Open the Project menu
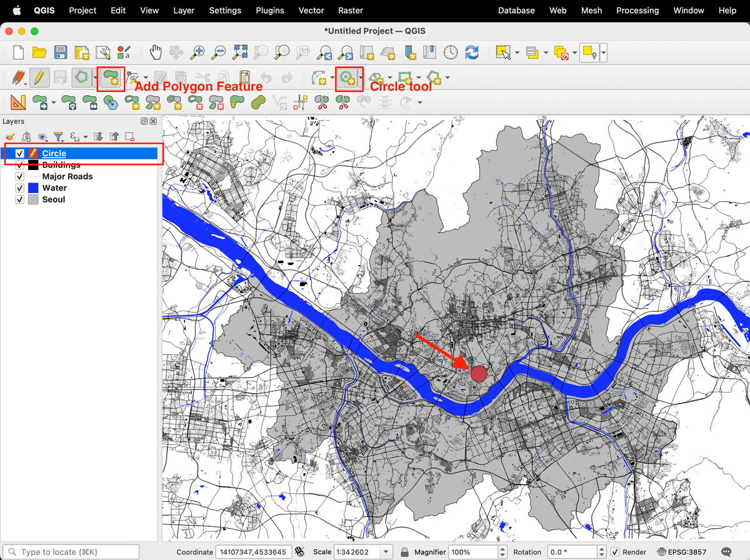 click(82, 11)
